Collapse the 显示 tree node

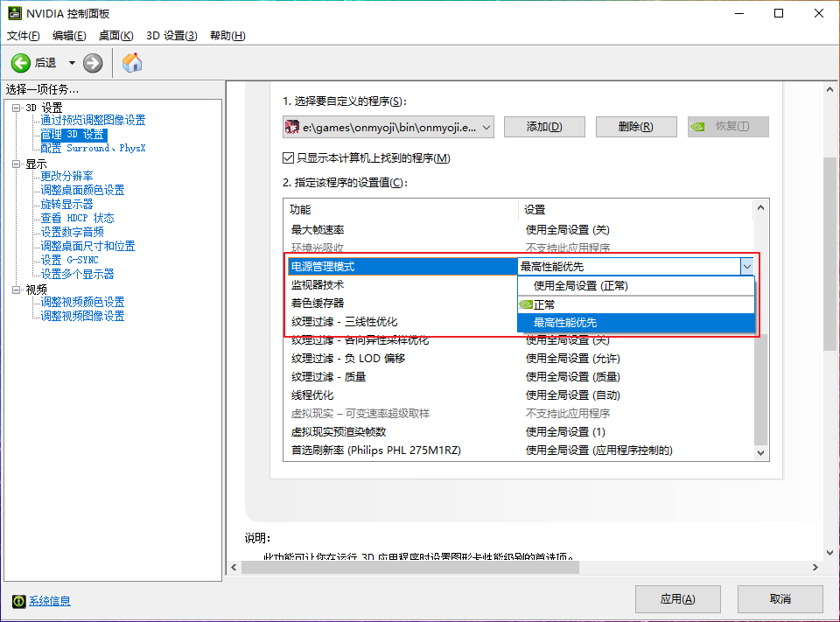[16, 164]
